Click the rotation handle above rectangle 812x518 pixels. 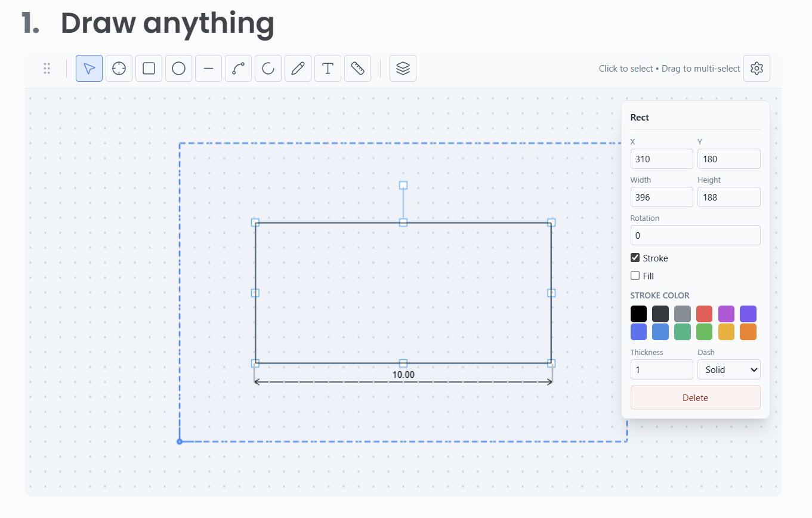click(x=403, y=185)
